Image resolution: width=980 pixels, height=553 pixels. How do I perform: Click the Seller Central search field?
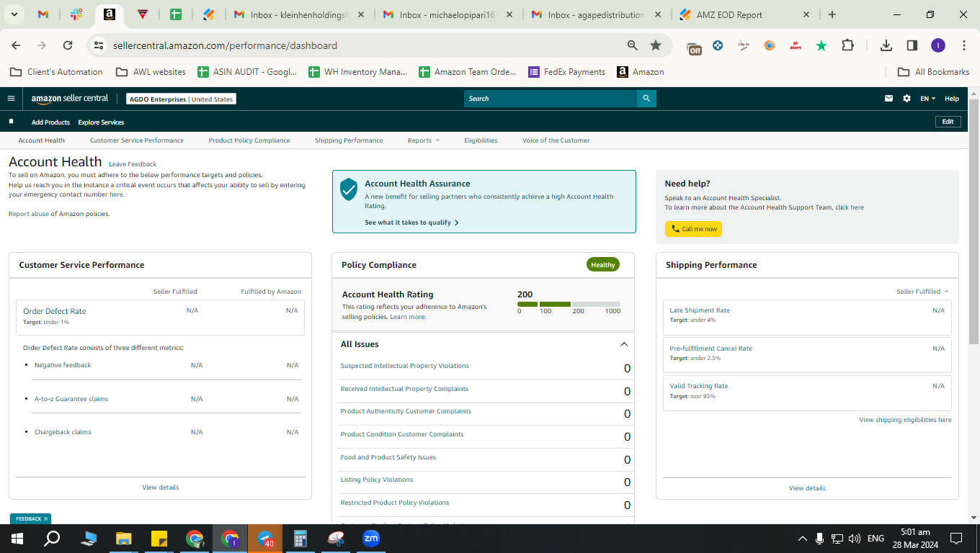551,99
